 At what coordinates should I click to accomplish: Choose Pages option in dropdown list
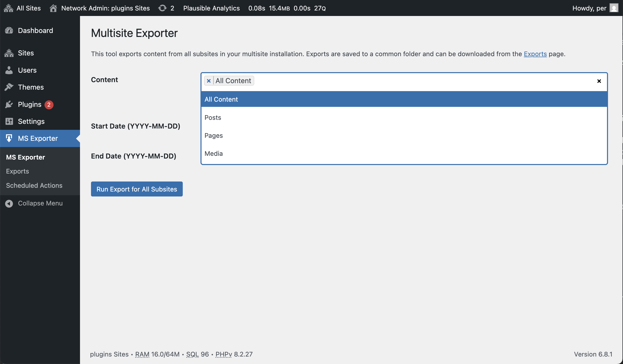(x=213, y=136)
